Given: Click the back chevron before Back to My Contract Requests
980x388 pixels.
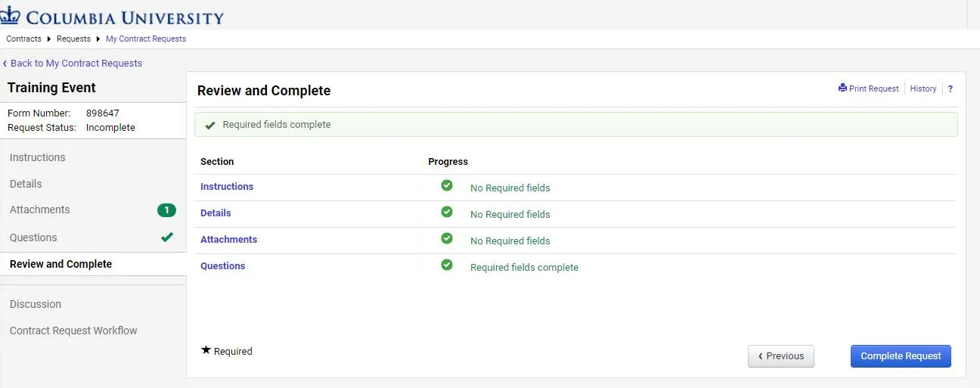Looking at the screenshot, I should pos(5,64).
